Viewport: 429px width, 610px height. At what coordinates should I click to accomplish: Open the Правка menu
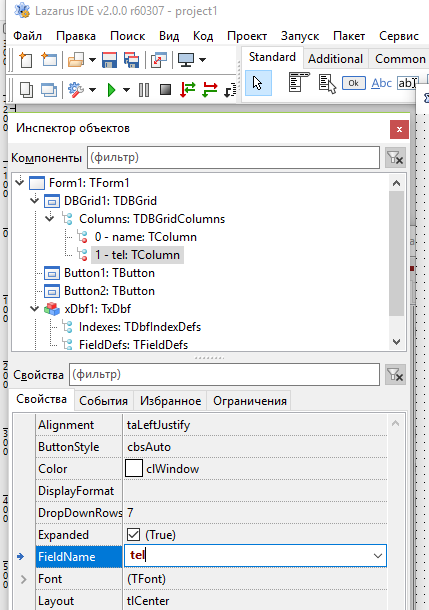coord(76,36)
